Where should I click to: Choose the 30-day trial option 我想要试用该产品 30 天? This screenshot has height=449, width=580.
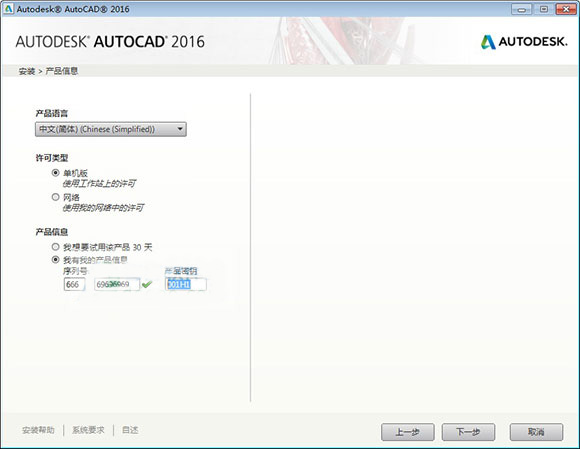tap(55, 246)
